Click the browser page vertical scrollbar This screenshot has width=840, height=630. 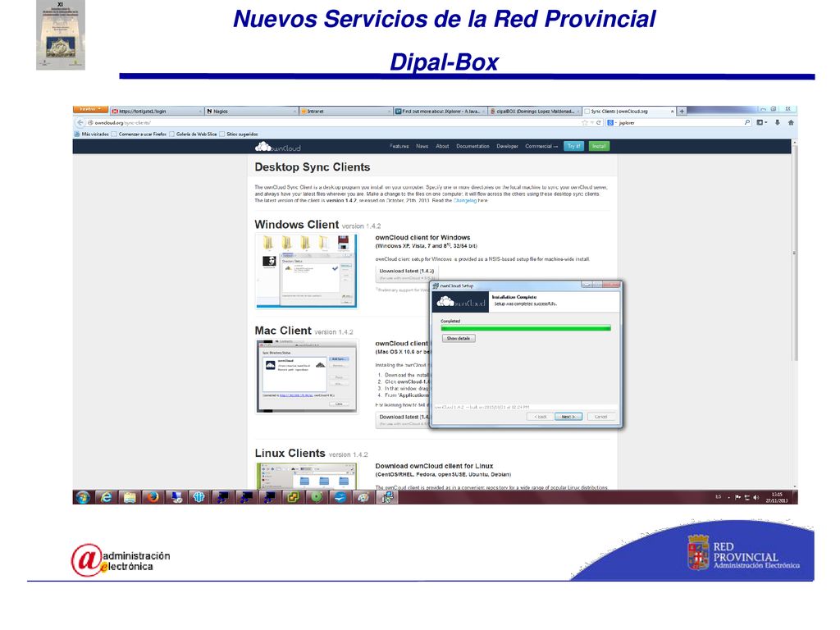click(x=794, y=252)
